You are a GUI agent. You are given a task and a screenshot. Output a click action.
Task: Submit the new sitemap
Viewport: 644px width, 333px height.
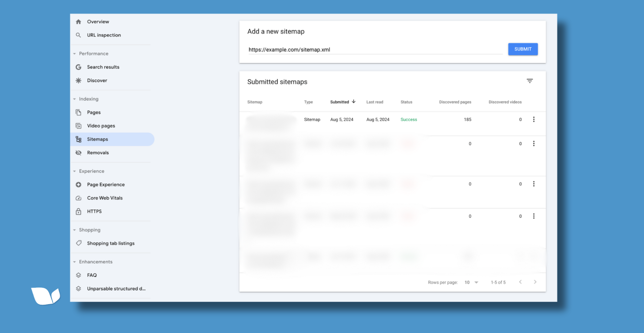(523, 49)
